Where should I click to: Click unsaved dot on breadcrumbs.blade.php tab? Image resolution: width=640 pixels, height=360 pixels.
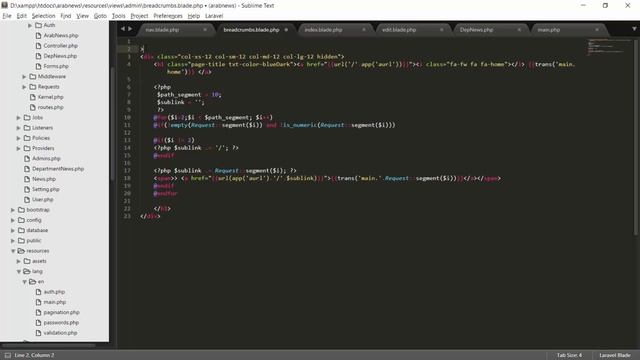coord(286,30)
